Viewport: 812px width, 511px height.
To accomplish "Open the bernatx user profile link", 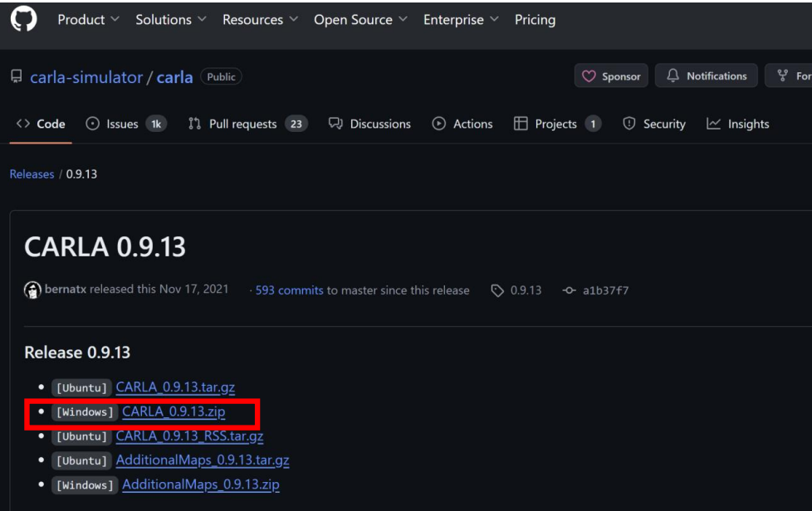I will coord(66,289).
